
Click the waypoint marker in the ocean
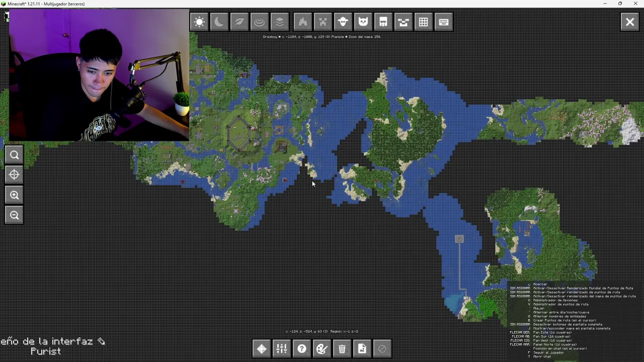pos(459,239)
